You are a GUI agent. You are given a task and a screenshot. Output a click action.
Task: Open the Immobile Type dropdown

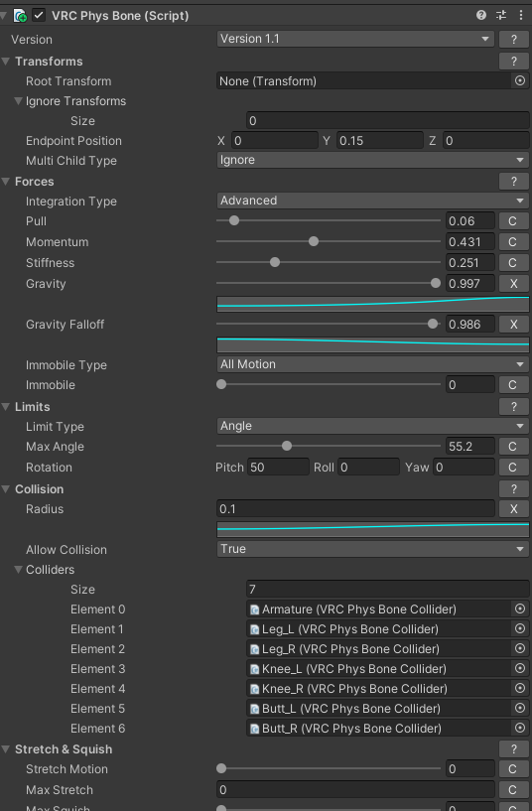[372, 364]
